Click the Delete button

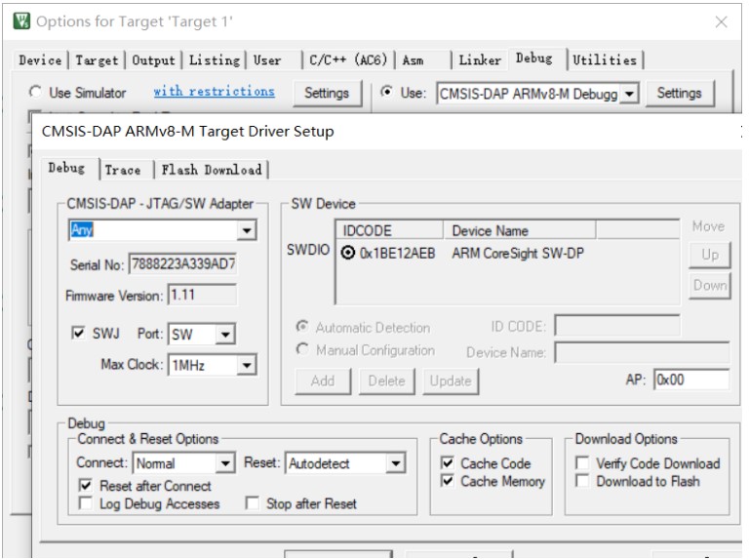(387, 381)
